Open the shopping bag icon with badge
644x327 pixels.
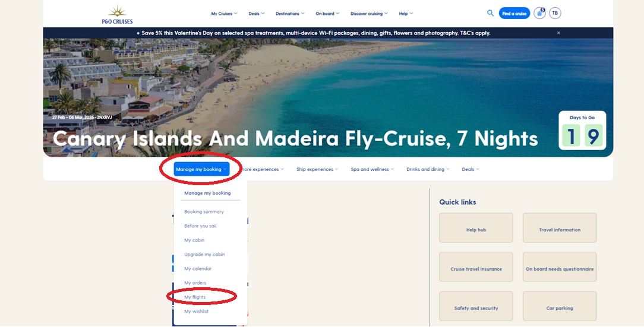pos(539,13)
